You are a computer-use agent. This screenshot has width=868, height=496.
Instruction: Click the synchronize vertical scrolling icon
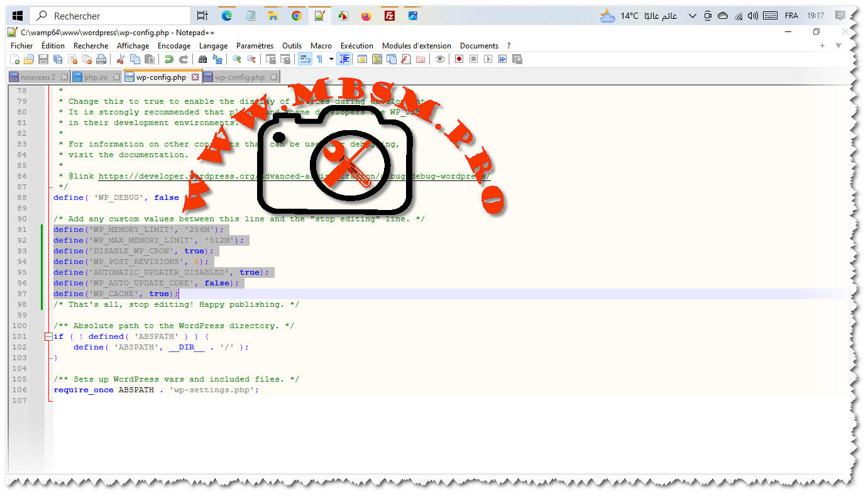pos(270,59)
